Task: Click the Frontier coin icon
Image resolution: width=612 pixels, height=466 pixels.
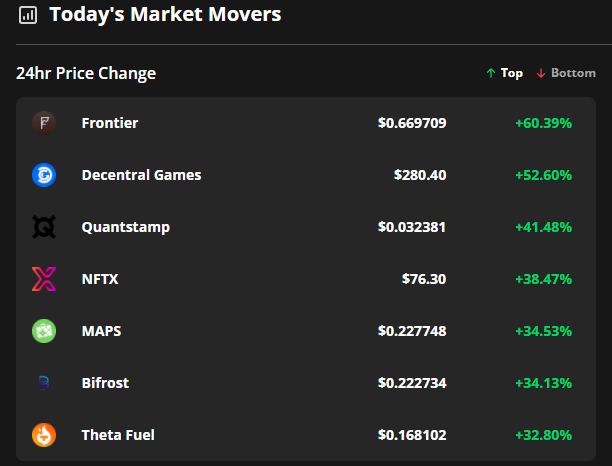Action: (x=44, y=123)
